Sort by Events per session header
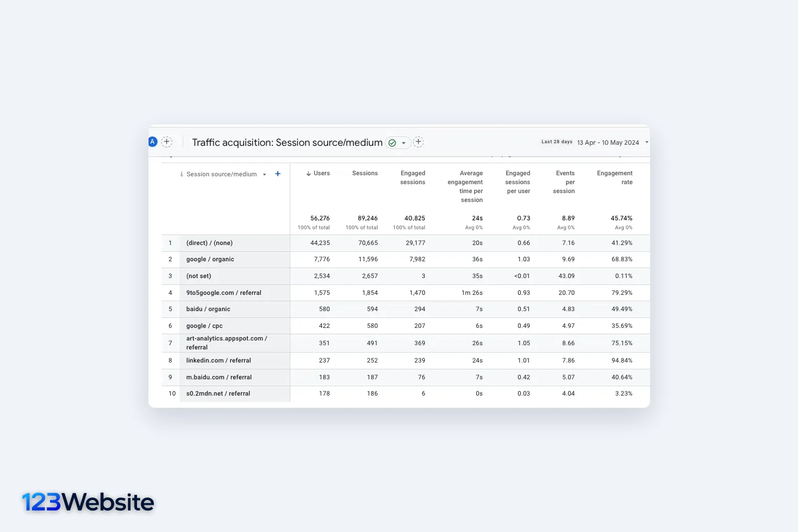 tap(564, 182)
